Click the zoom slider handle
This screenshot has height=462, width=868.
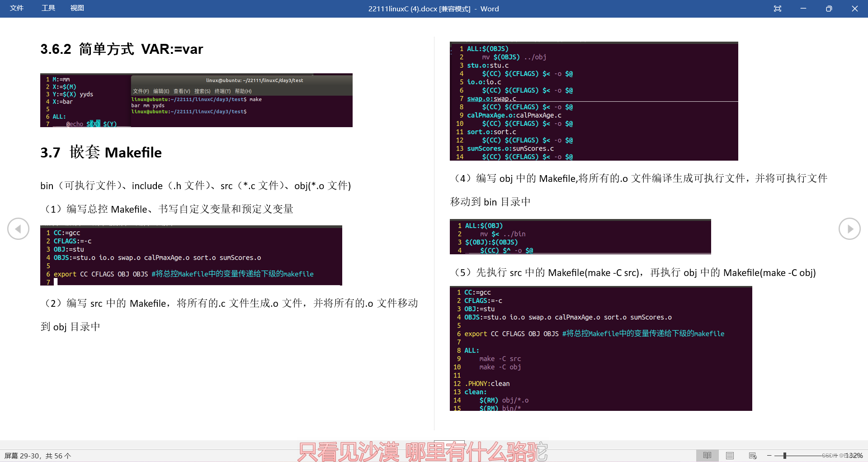(x=785, y=455)
